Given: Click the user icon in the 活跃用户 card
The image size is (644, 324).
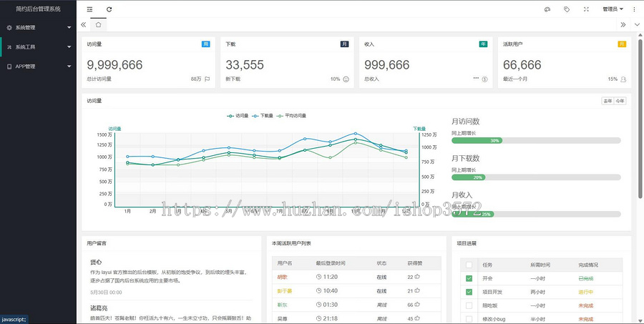Looking at the screenshot, I should [x=623, y=79].
